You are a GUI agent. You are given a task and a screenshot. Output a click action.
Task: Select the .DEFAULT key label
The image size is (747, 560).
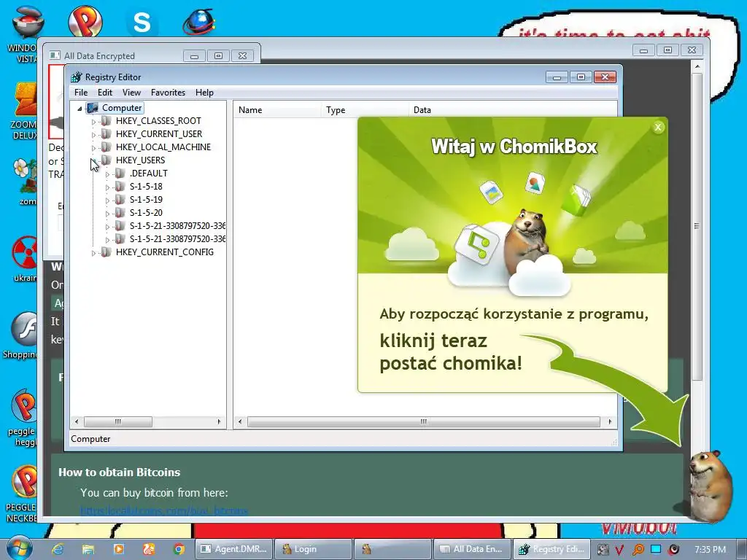point(148,174)
